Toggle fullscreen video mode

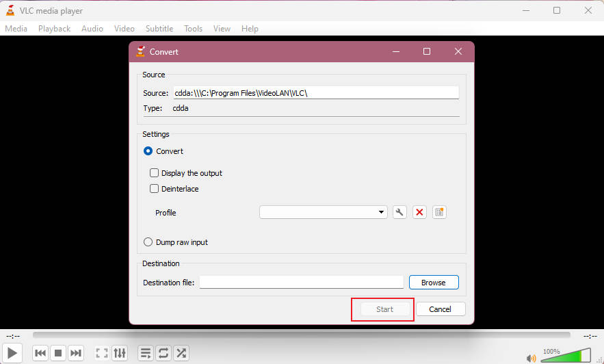pyautogui.click(x=102, y=353)
